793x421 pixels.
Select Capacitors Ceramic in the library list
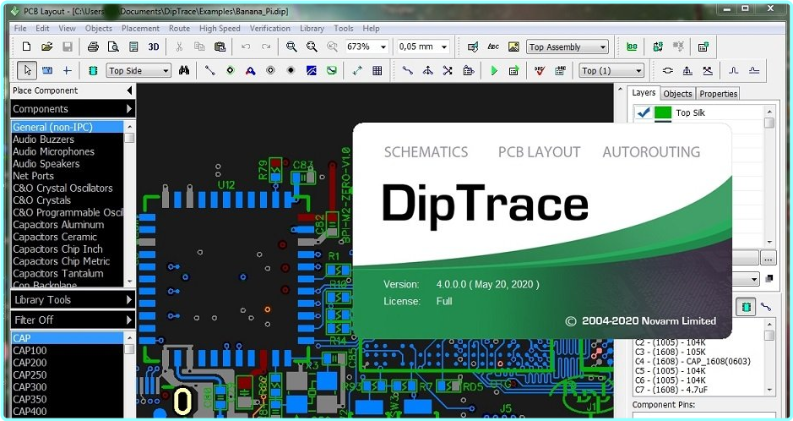(x=54, y=237)
